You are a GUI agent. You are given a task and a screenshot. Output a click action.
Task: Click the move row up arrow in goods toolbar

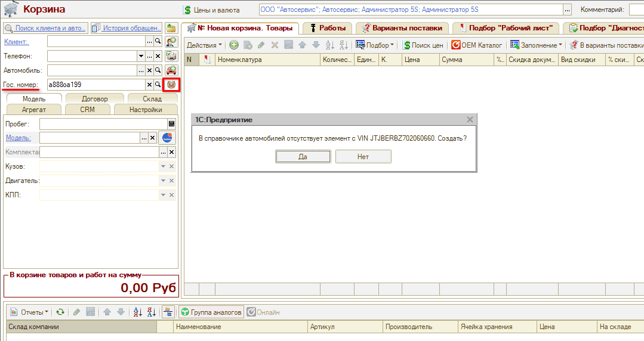click(302, 45)
